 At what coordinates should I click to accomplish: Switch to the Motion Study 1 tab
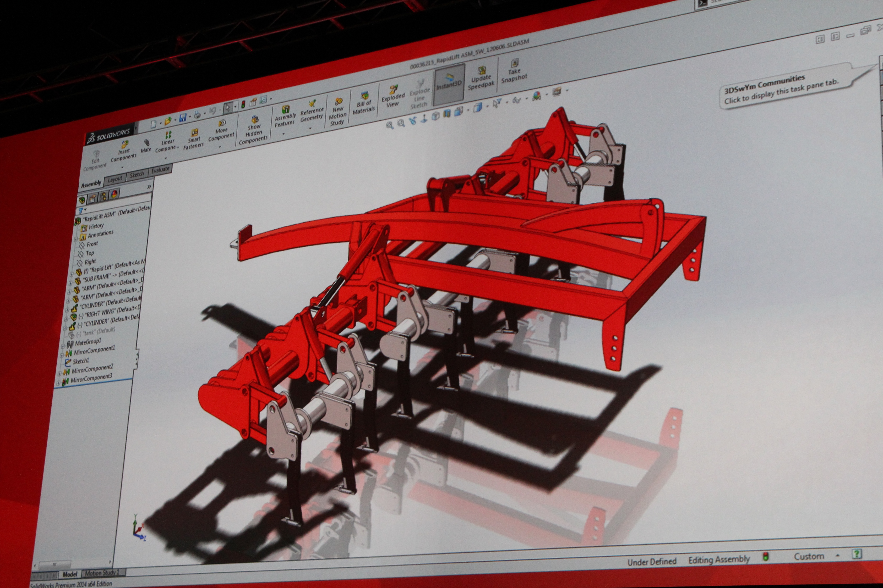pos(102,573)
